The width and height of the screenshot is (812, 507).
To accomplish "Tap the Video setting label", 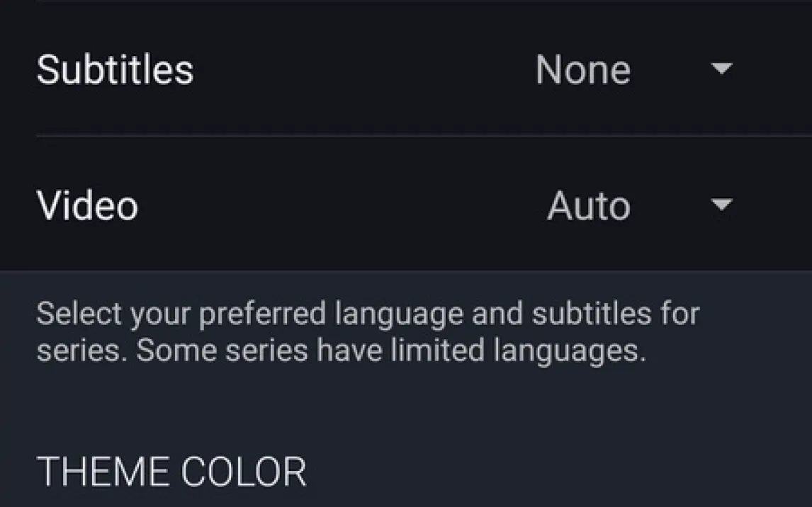I will coord(87,206).
